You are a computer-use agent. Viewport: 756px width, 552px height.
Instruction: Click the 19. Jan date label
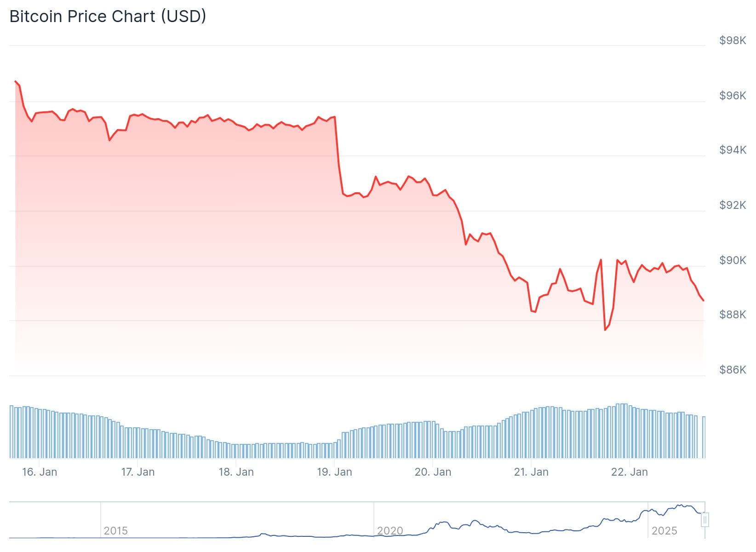click(334, 472)
